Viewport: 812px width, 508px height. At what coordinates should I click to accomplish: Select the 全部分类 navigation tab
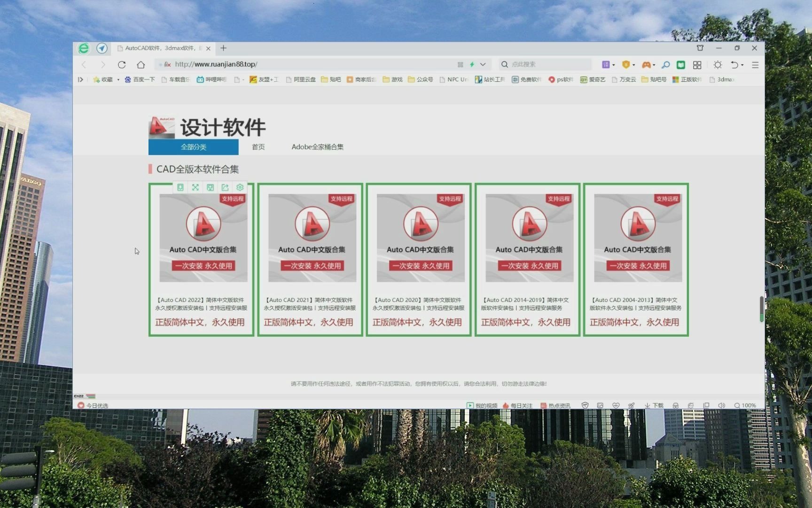pos(194,147)
